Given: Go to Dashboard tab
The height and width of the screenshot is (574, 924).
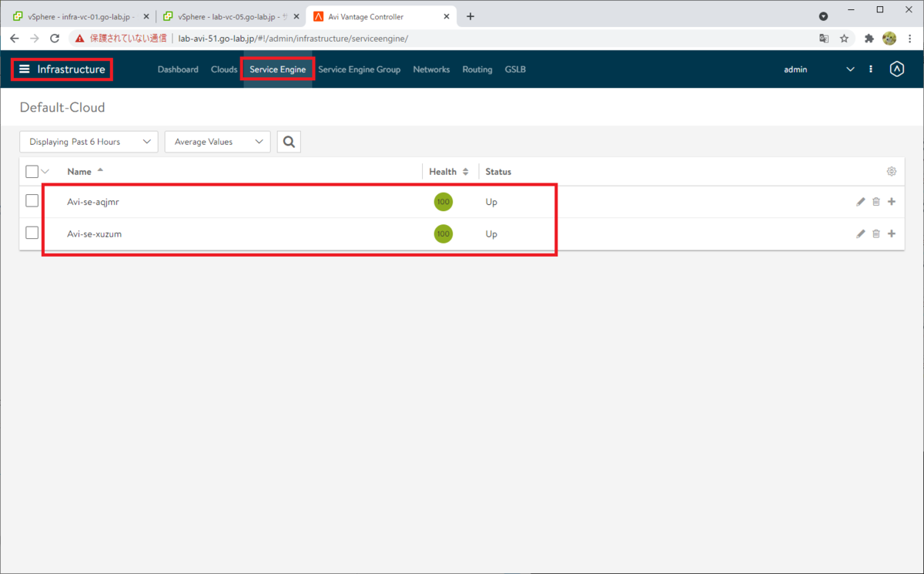Looking at the screenshot, I should click(x=178, y=69).
